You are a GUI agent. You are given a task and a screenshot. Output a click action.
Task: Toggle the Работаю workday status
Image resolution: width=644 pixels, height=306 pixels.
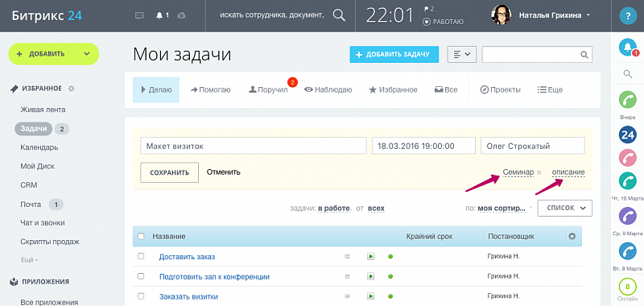click(444, 22)
